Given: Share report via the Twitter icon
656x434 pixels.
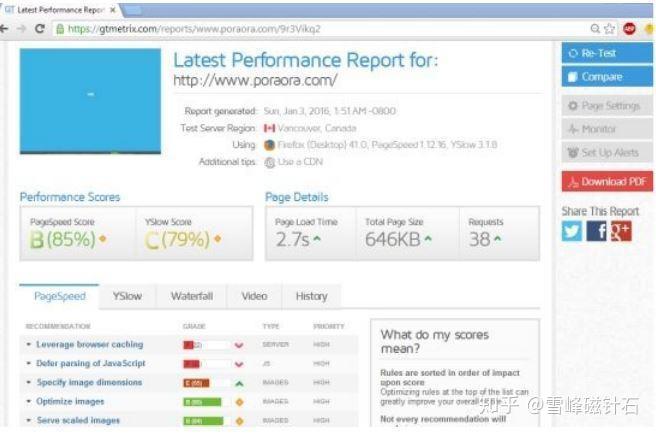Looking at the screenshot, I should [571, 231].
